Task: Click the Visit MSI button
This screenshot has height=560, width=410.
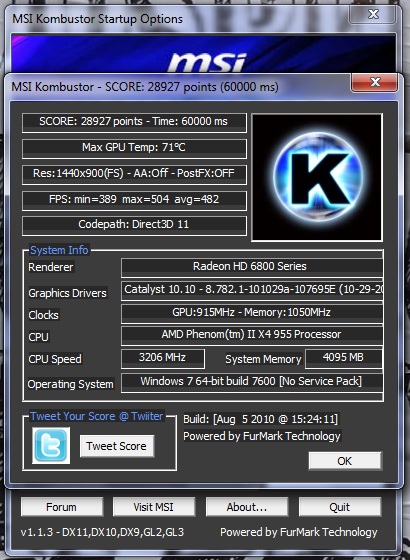Action: coord(154,507)
